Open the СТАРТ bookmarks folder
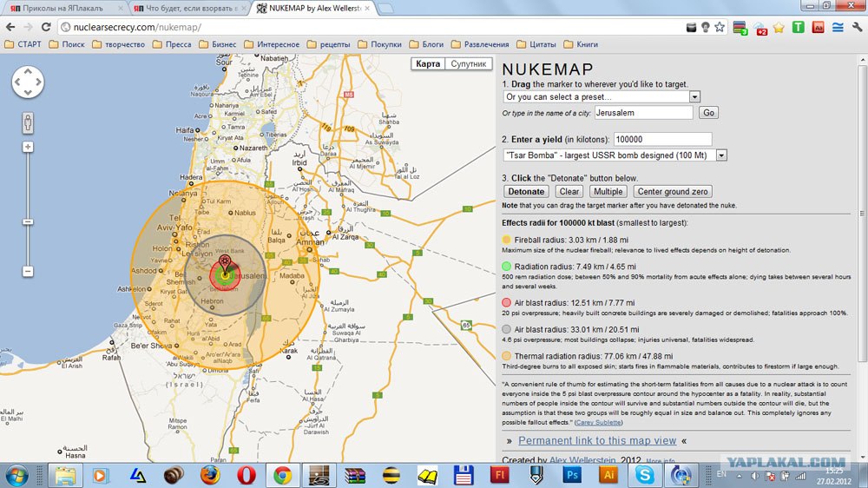The image size is (868, 488). pyautogui.click(x=23, y=44)
